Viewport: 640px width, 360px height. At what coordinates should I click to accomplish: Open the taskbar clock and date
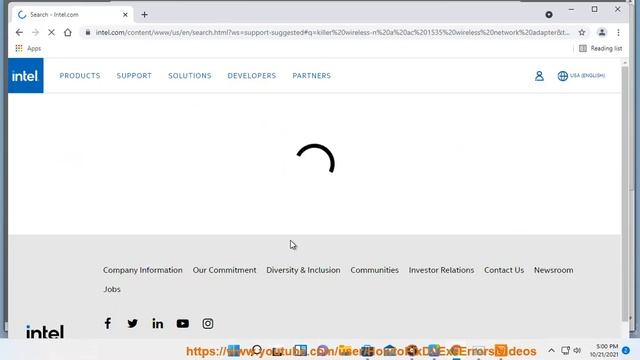pyautogui.click(x=604, y=350)
